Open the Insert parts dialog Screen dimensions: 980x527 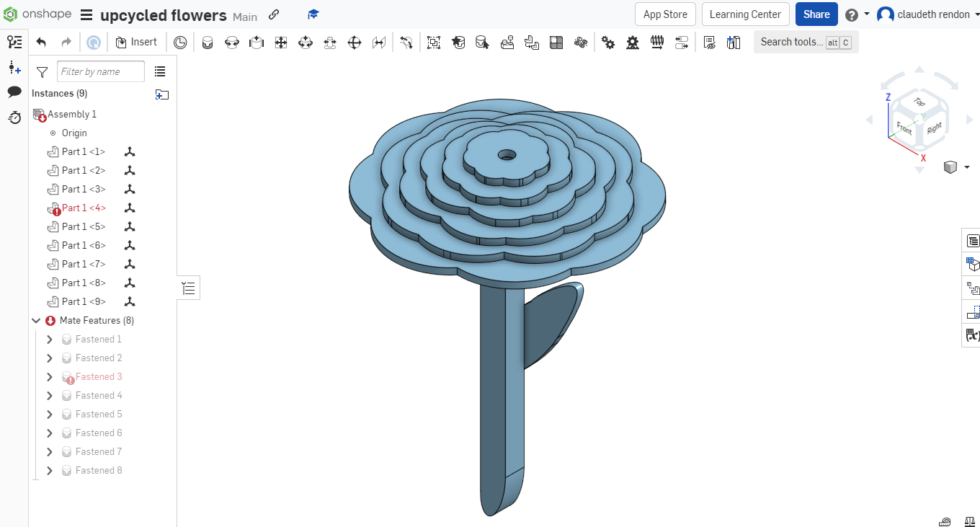[135, 43]
